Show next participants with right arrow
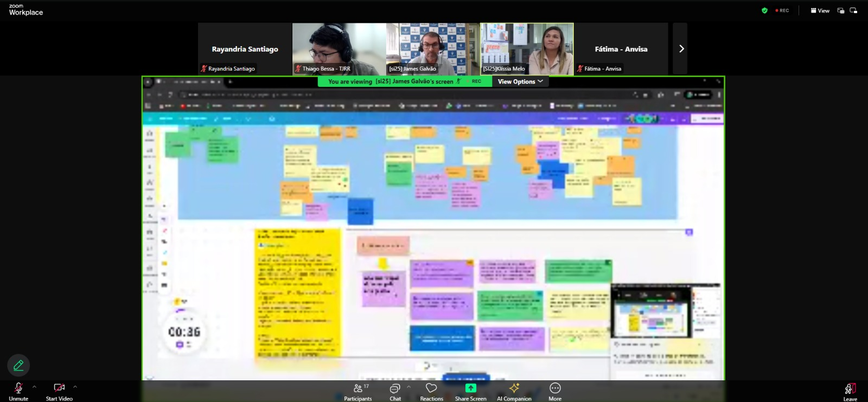The height and width of the screenshot is (402, 868). [x=681, y=49]
